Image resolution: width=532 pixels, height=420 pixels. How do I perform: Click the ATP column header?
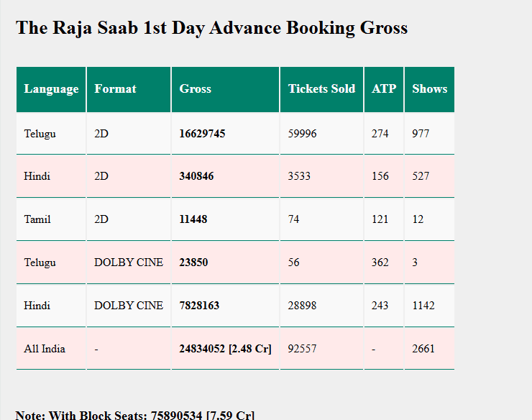tap(384, 89)
